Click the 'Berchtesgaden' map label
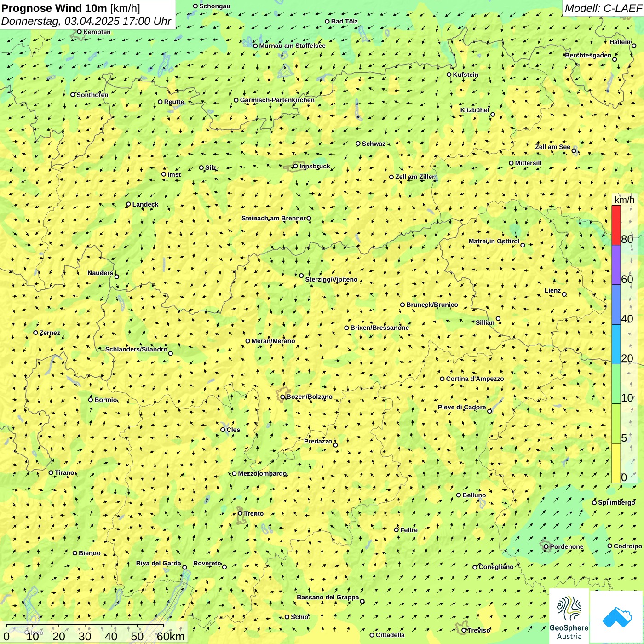 tap(588, 55)
